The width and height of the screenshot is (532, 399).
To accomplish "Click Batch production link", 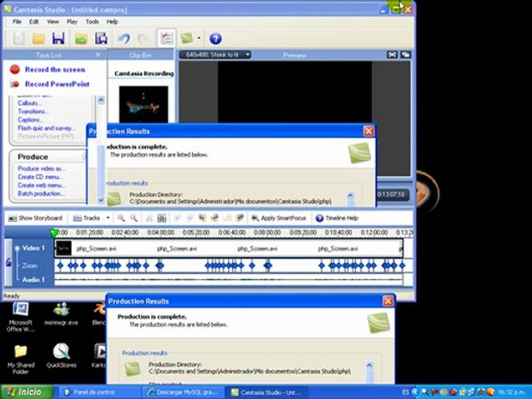I will click(x=40, y=193).
